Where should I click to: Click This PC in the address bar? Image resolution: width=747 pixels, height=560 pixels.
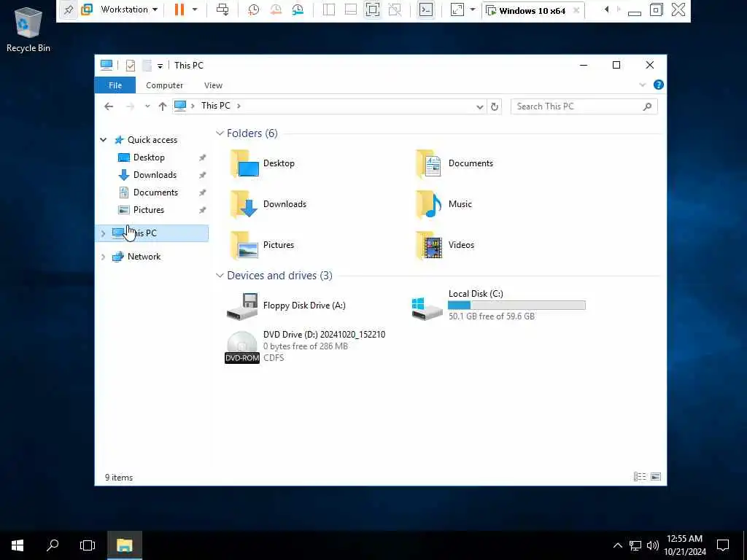(x=215, y=105)
